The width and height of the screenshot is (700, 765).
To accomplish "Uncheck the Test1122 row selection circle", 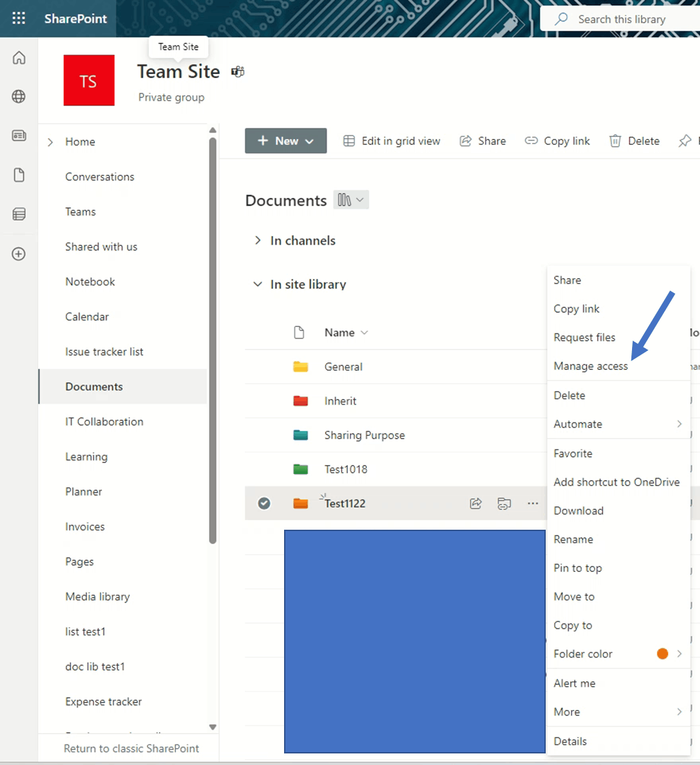I will pos(264,503).
